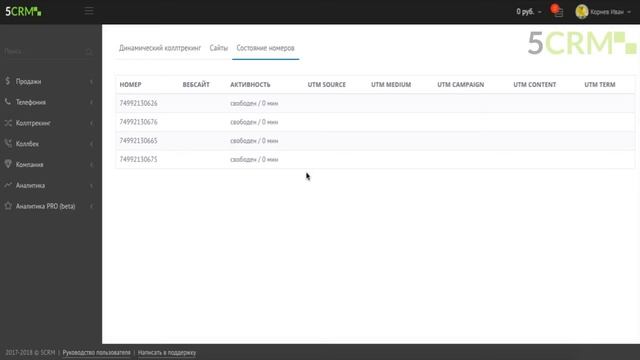Click the callback phone icon beside Коллбек

(x=8, y=143)
